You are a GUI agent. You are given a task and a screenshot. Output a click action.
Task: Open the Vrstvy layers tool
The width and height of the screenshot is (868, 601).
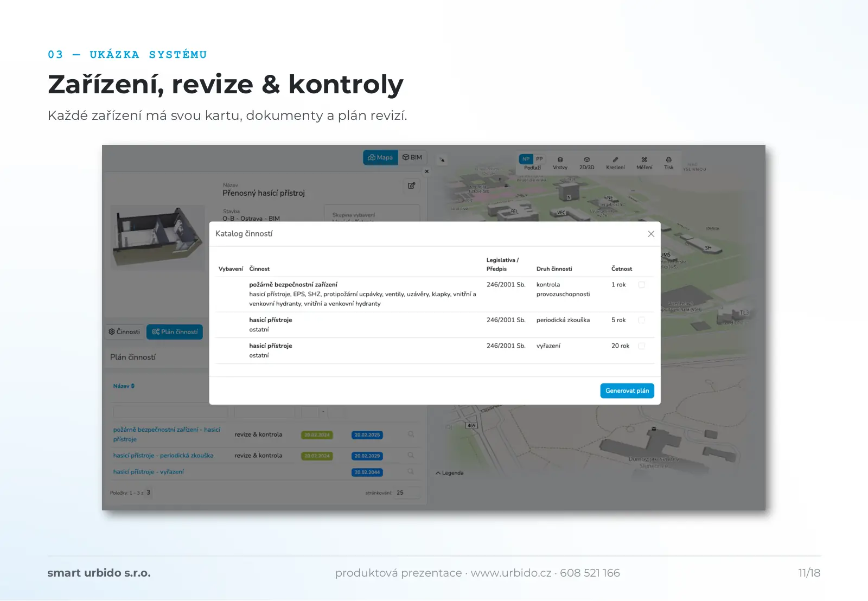tap(560, 163)
